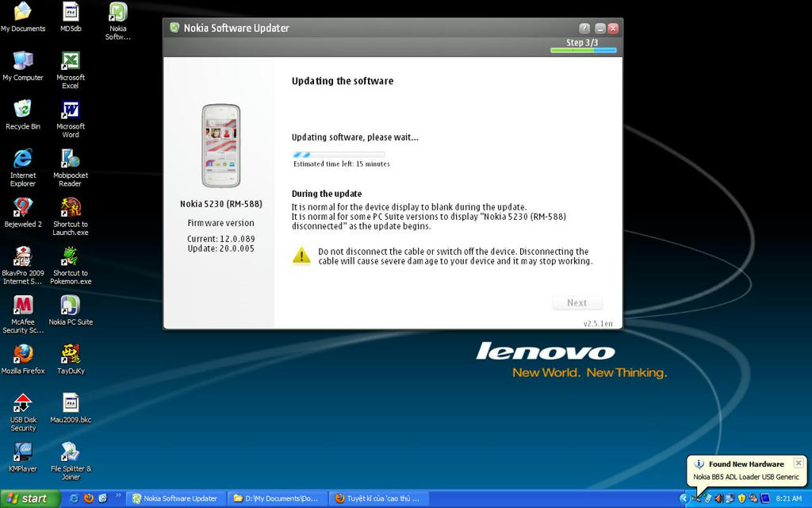The height and width of the screenshot is (508, 812).
Task: Select the Bejeweled 2 desktop icon
Action: (23, 209)
